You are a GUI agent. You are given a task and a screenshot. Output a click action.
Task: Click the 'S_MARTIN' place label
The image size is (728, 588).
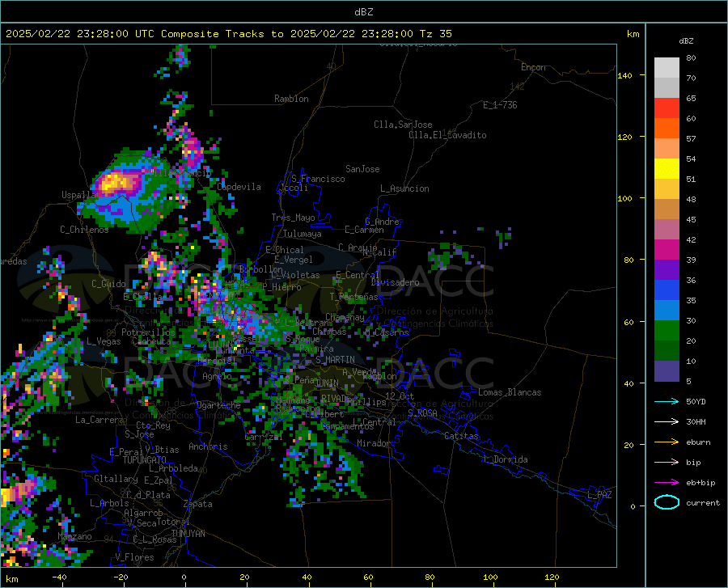pos(335,360)
